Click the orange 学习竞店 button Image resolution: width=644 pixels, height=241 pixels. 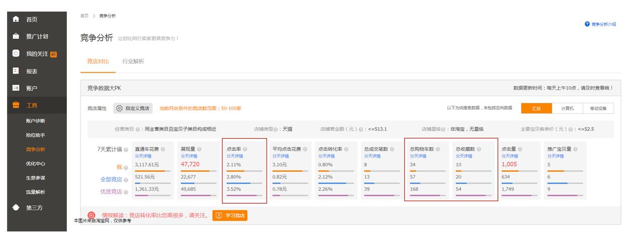click(230, 215)
